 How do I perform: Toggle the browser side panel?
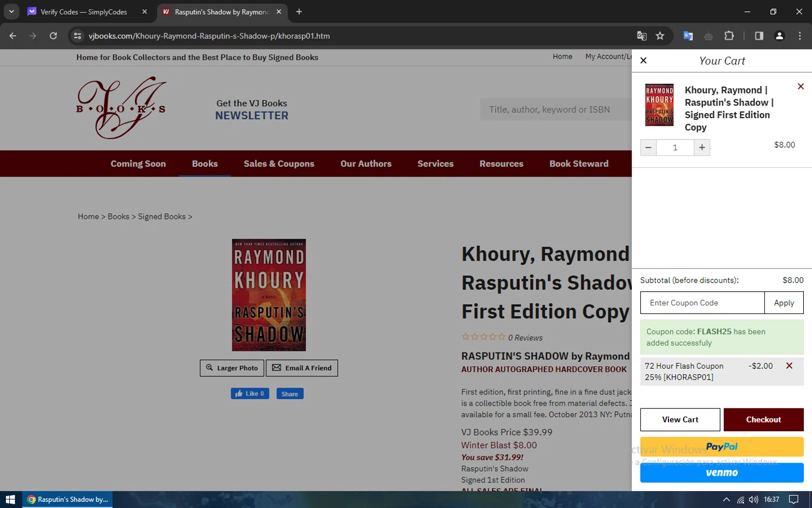(759, 36)
